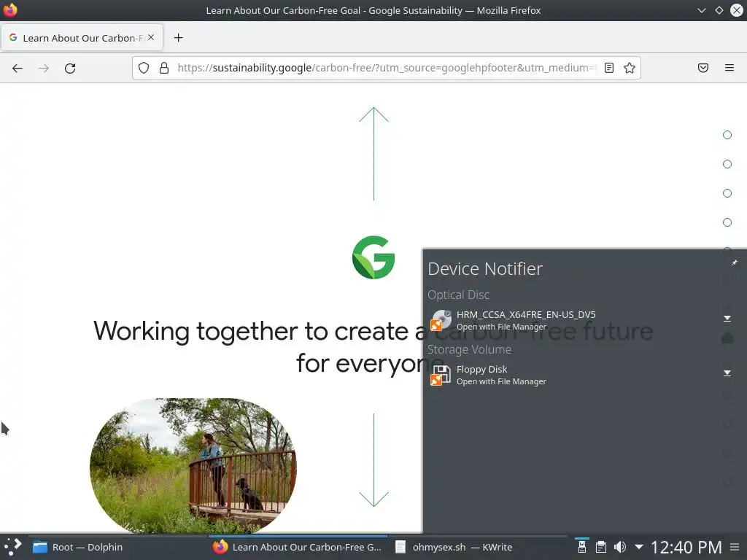This screenshot has width=747, height=560.
Task: Click the title bar keep-above diamond icon
Action: pyautogui.click(x=719, y=10)
